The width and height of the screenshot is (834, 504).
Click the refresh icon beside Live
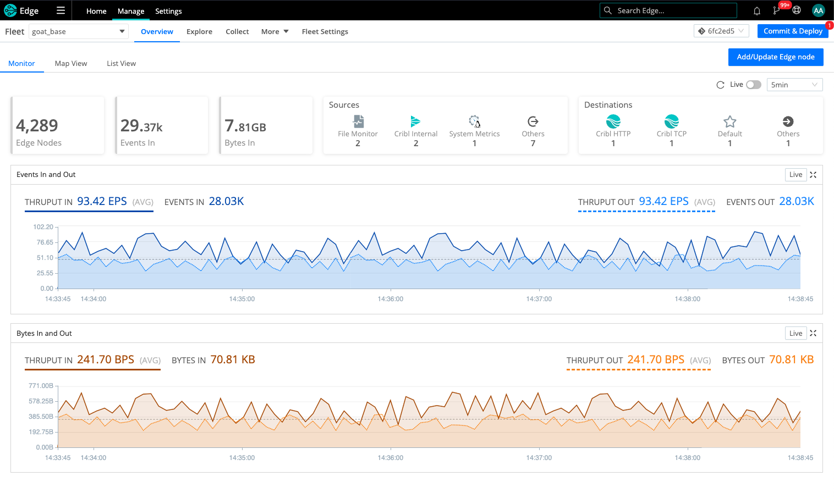(720, 85)
